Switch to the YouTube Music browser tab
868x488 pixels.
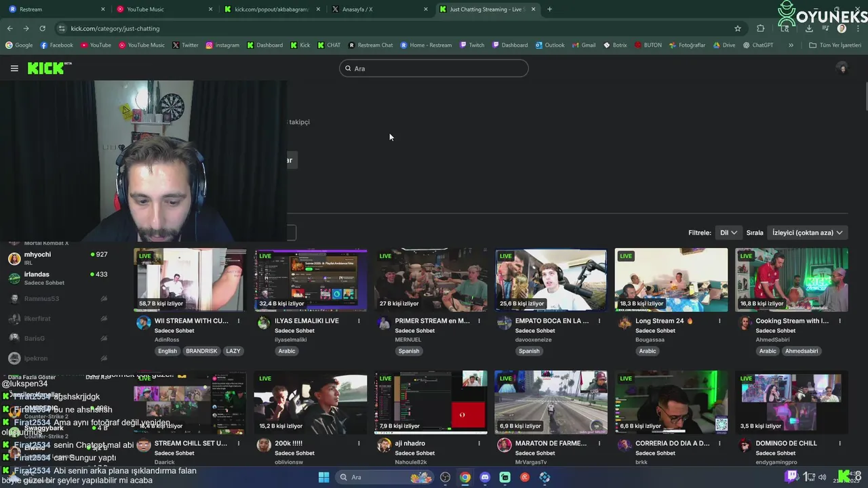pos(165,9)
